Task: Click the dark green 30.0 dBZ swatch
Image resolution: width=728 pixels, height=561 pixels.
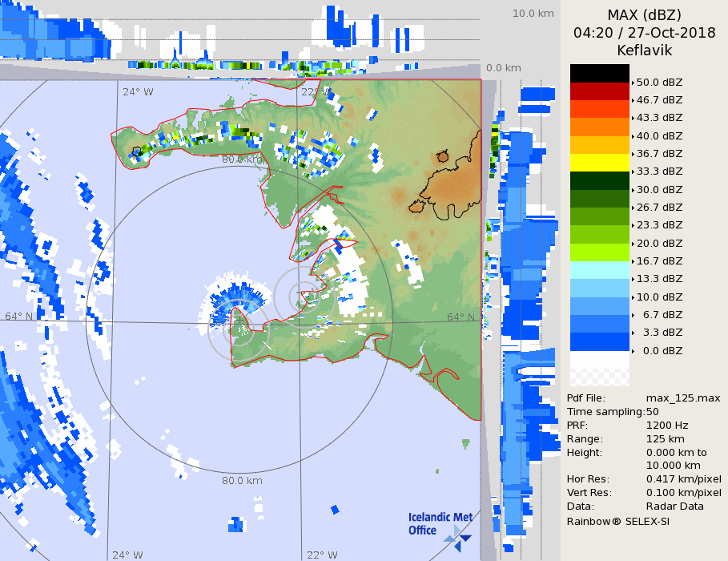Action: click(599, 180)
